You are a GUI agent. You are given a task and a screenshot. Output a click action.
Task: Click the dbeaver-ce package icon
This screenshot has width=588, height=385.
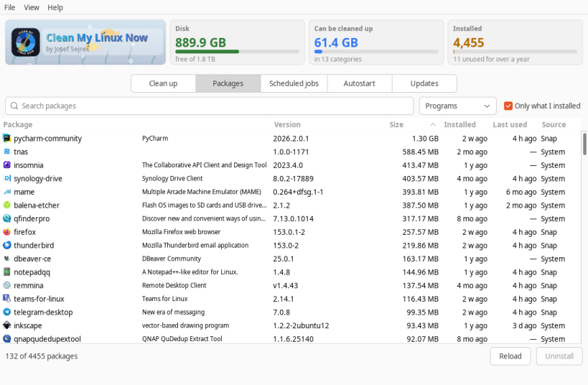pyautogui.click(x=6, y=259)
